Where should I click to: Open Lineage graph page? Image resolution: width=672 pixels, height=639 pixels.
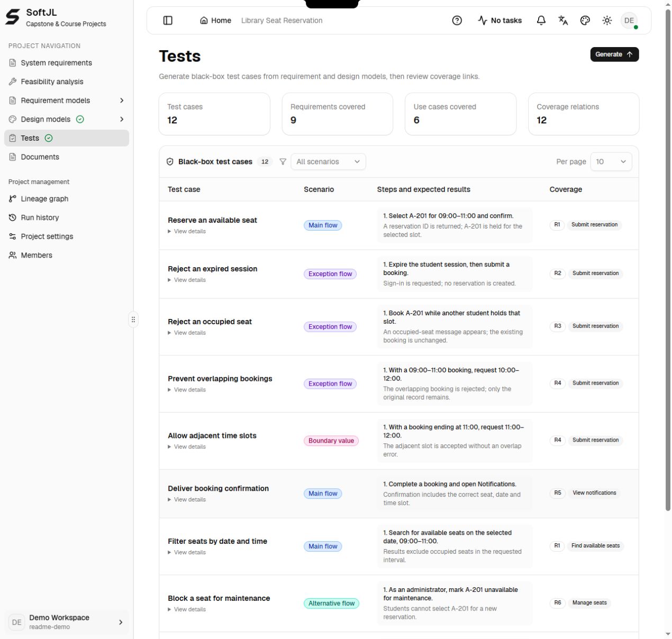pos(67,199)
